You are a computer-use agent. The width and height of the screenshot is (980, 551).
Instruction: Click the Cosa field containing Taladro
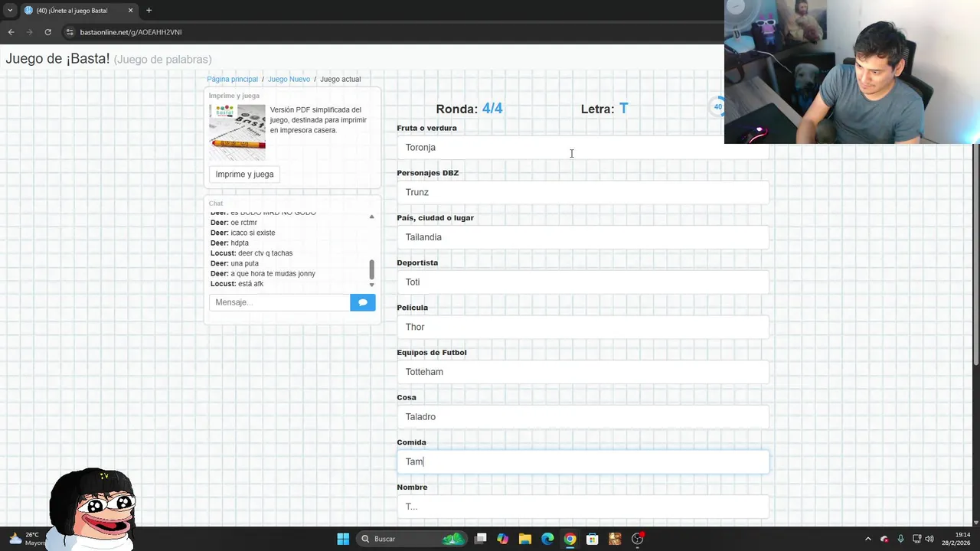pos(583,417)
